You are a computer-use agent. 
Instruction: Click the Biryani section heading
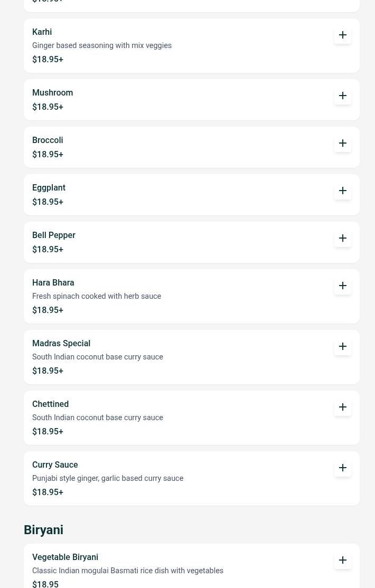[x=43, y=530]
